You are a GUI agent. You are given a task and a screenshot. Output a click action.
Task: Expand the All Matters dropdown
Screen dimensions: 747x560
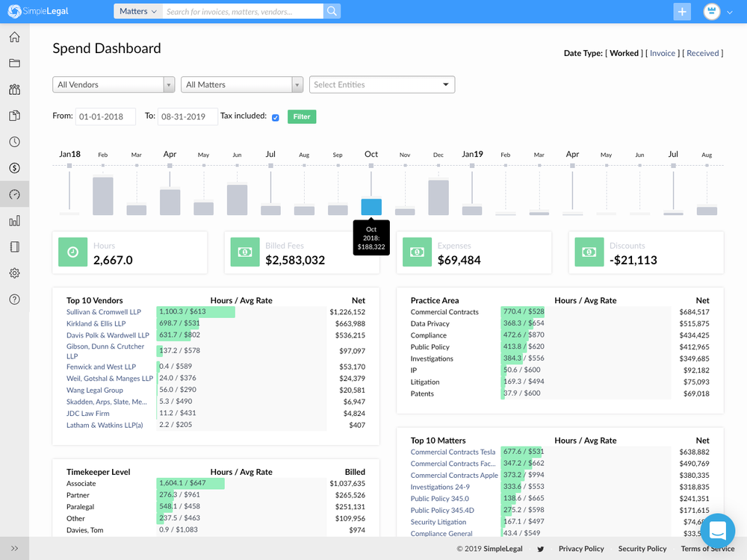tap(241, 84)
